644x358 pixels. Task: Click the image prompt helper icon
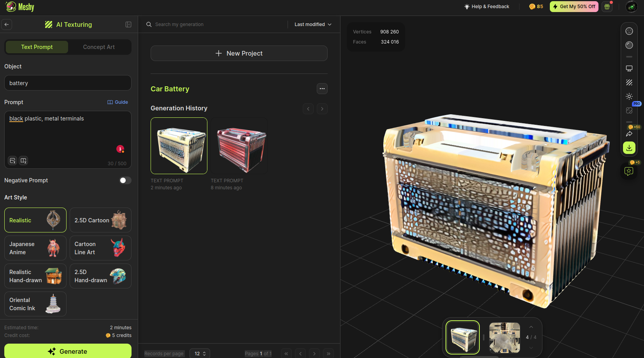(x=13, y=161)
